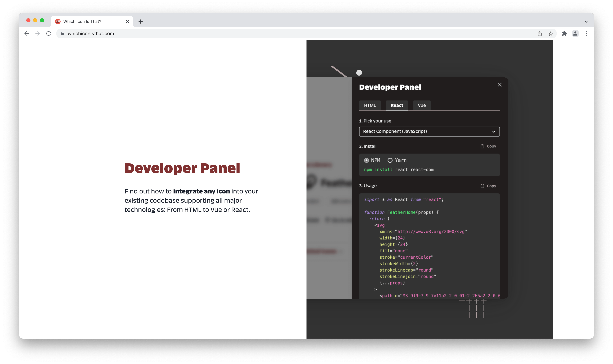This screenshot has height=364, width=613.
Task: Click the path d= code line
Action: click(439, 296)
